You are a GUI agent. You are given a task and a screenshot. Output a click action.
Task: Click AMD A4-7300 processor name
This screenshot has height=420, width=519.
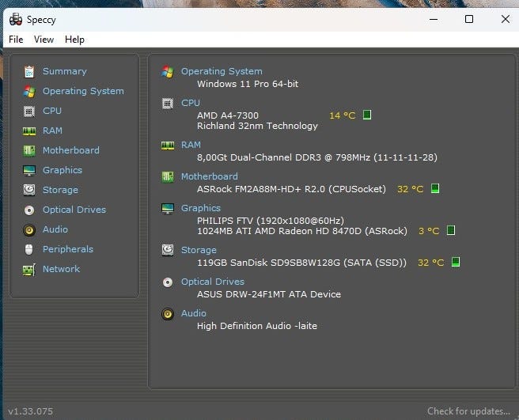pos(228,115)
